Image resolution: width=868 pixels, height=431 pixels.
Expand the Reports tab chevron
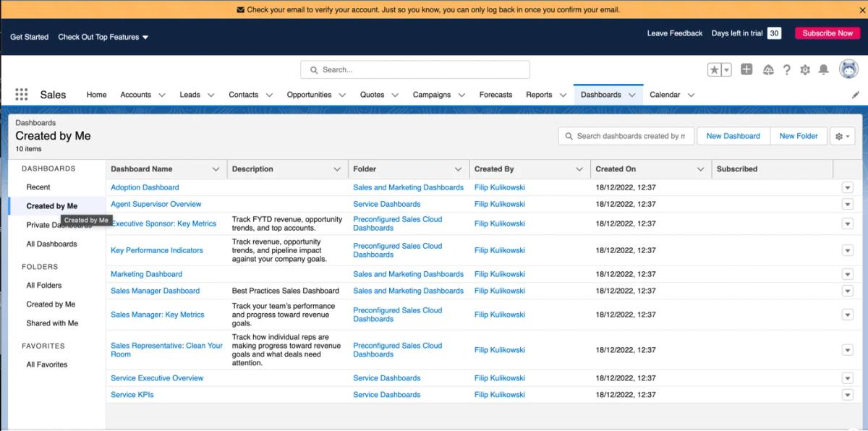point(563,95)
